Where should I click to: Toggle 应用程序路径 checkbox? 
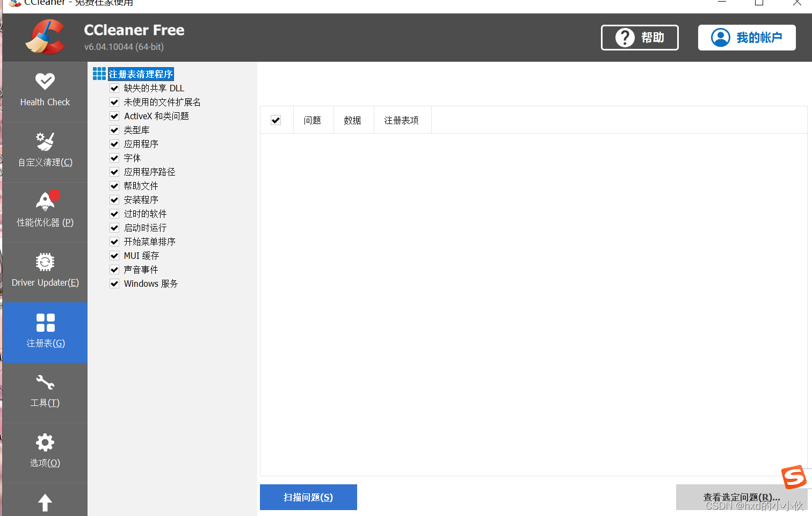point(114,172)
